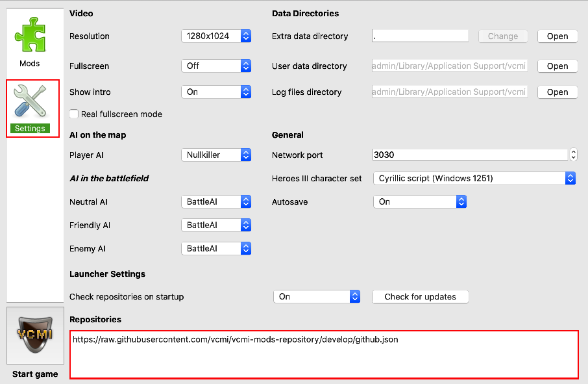Select Friendly AI dropdown

(x=215, y=225)
